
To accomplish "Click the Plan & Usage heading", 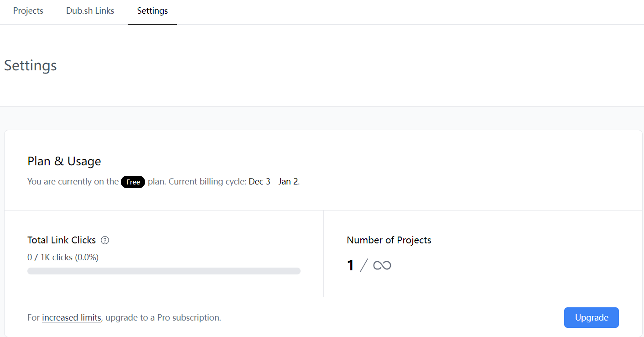I will coord(64,161).
